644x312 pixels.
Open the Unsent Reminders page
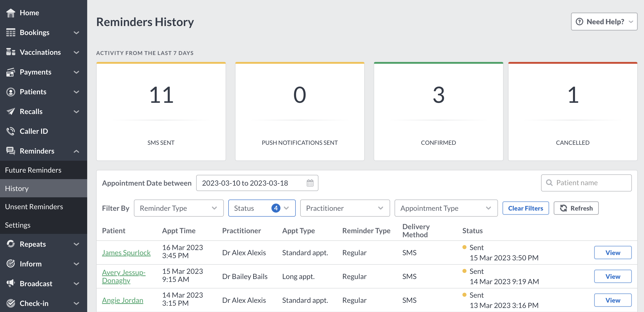point(34,207)
